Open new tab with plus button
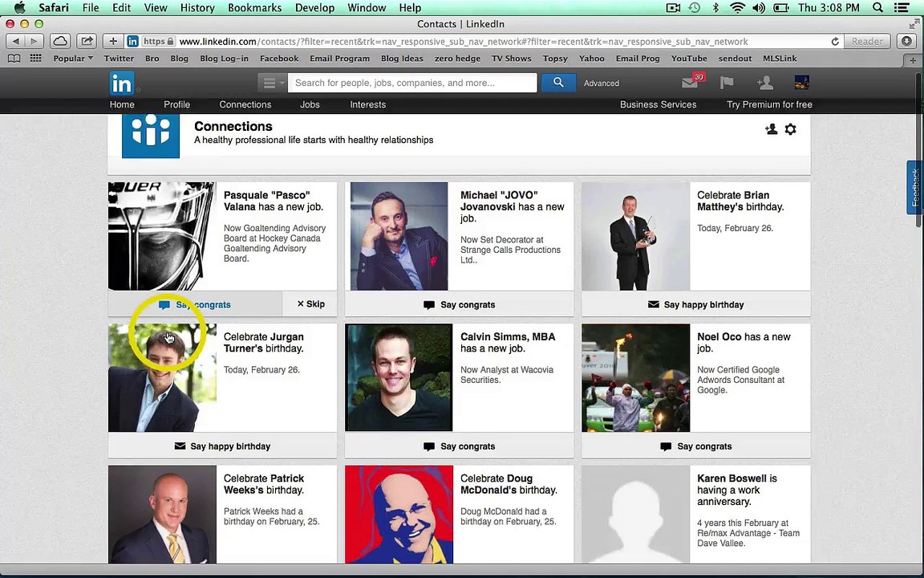This screenshot has height=578, width=924. pyautogui.click(x=913, y=59)
